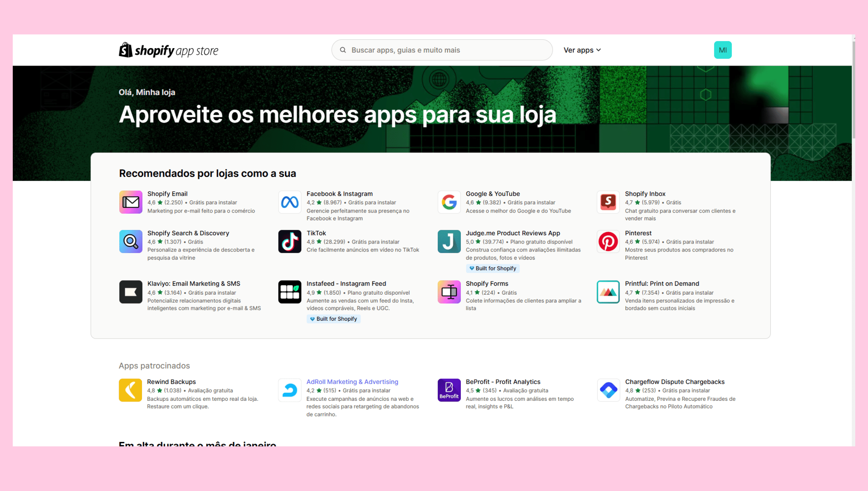Click Built for Shopify badge under Judge.me
The image size is (868, 491).
492,268
